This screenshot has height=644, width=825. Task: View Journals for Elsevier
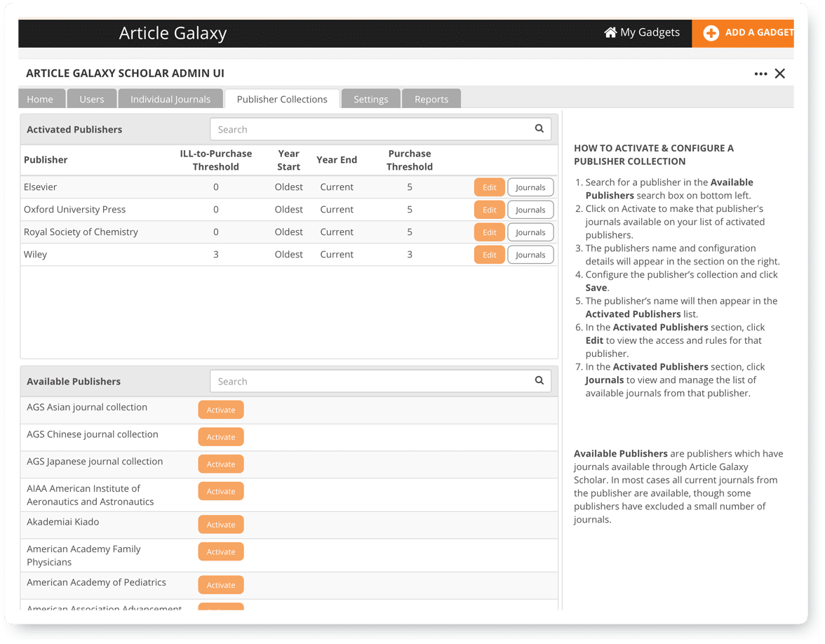530,187
